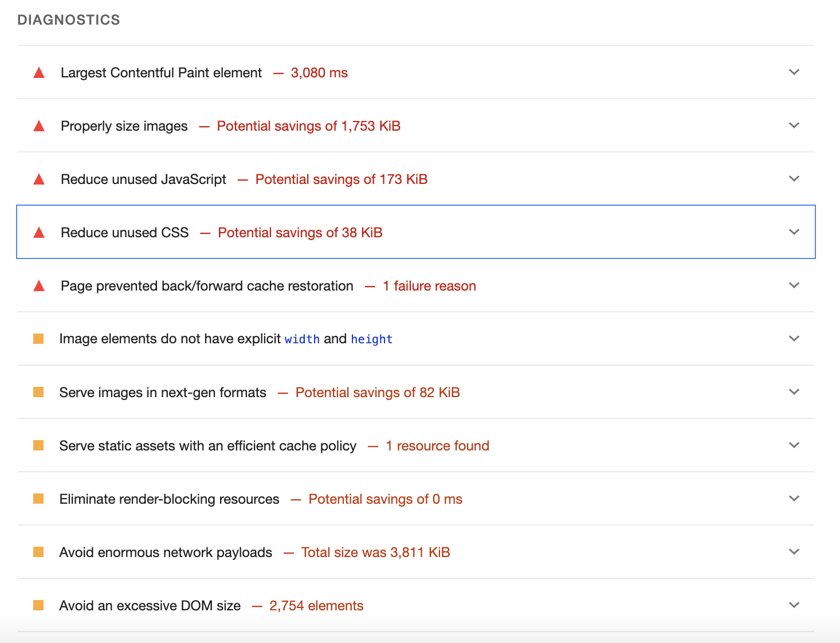Click red triangle for back/forward cache restoration
This screenshot has height=643, width=840.
coord(39,286)
